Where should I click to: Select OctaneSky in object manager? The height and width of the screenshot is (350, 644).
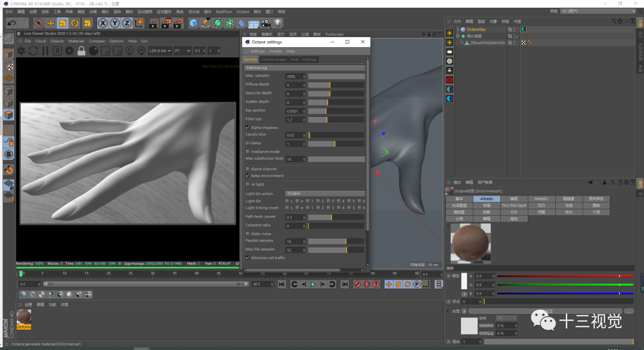click(476, 30)
